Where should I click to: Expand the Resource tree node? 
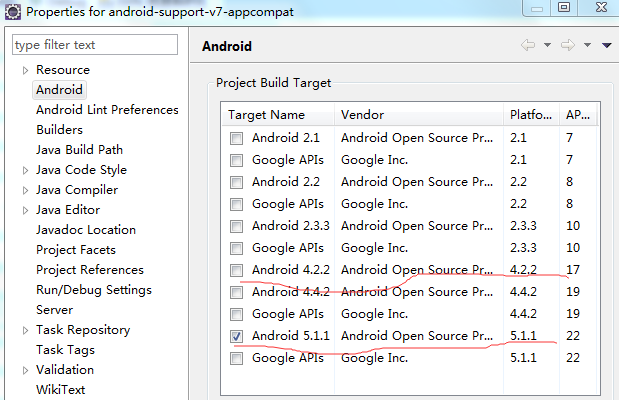(x=25, y=70)
